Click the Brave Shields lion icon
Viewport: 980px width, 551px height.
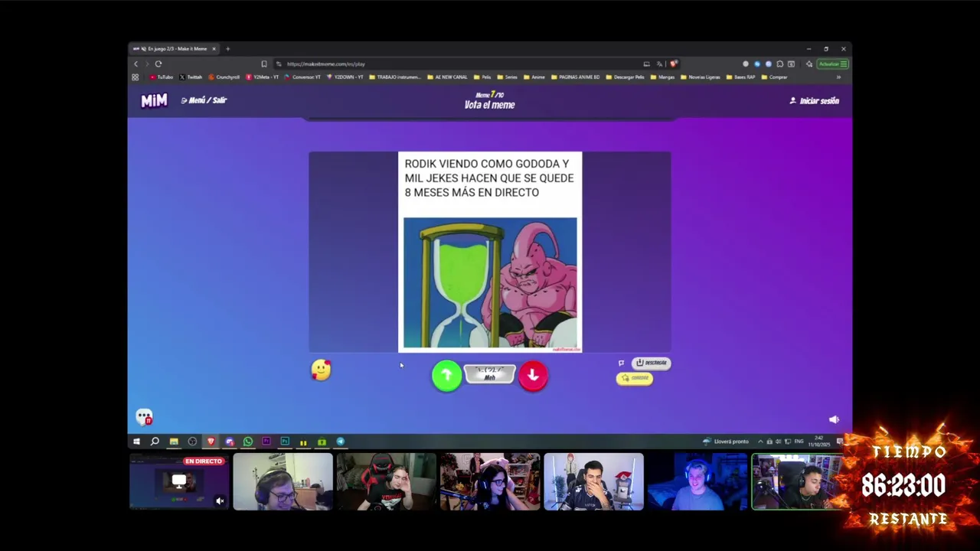[x=673, y=64]
